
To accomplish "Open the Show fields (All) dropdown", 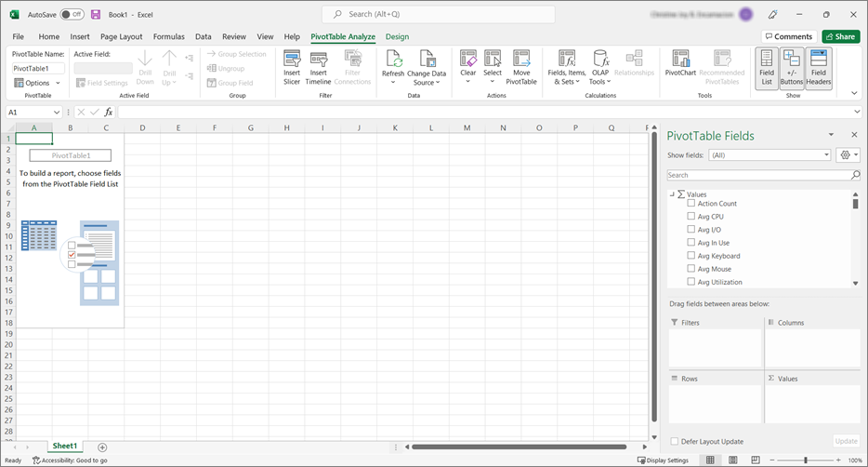I will (770, 155).
